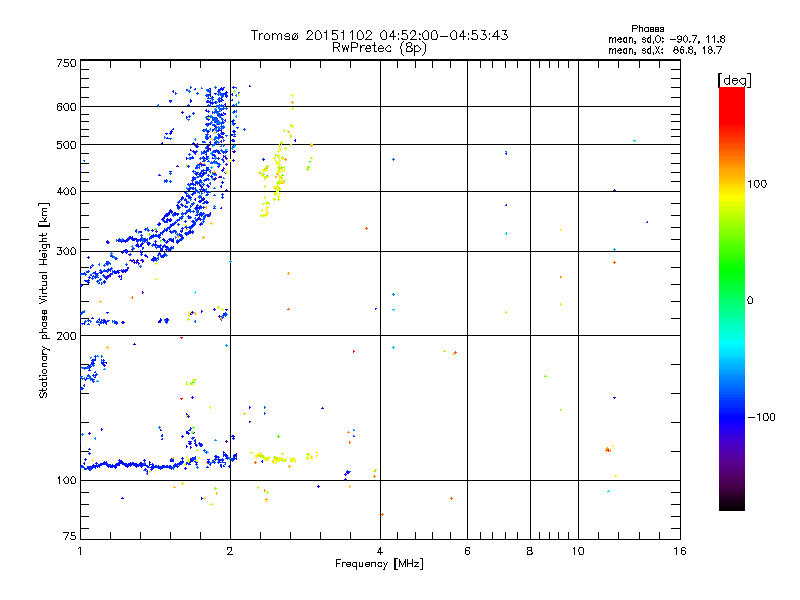Click the "750" tick on the height axis
The width and height of the screenshot is (800, 600).
(66, 63)
